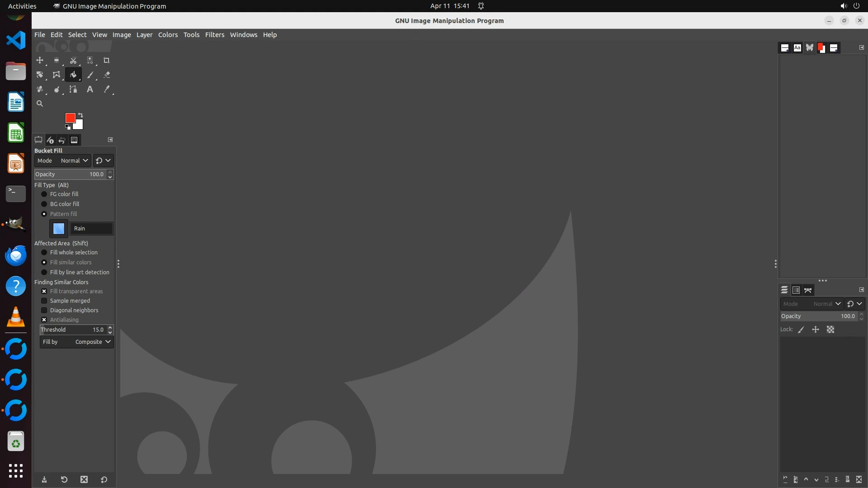Activate the Zoom magnifier tool

point(40,103)
